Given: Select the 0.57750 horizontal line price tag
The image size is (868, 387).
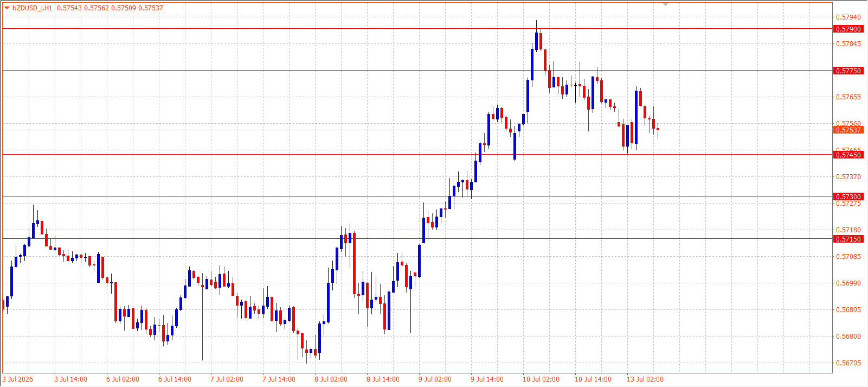Looking at the screenshot, I should point(848,71).
